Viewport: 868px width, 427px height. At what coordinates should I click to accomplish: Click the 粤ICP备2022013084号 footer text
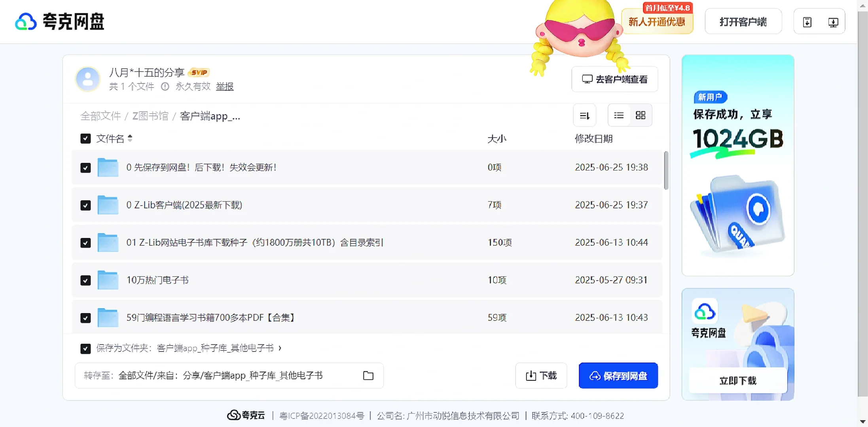click(x=322, y=416)
